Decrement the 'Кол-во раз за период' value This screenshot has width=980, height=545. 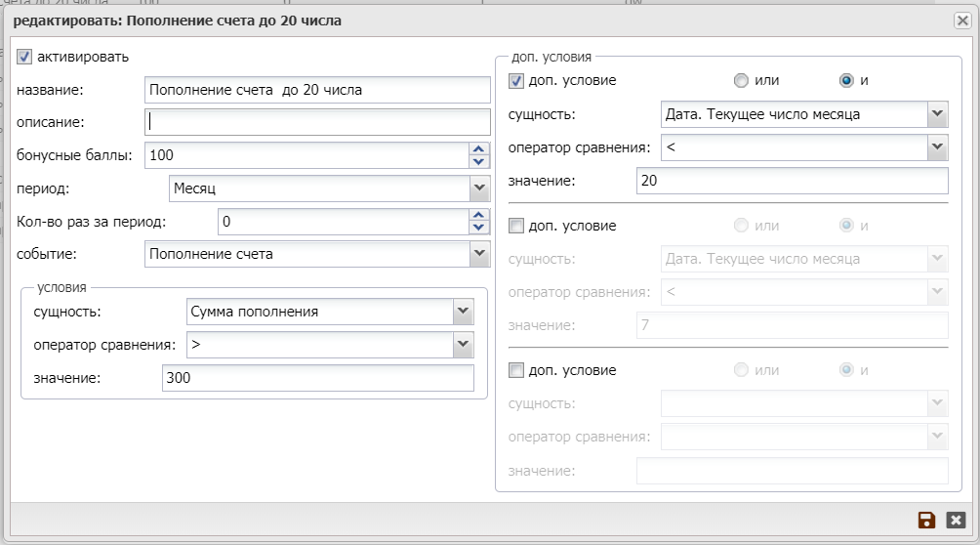click(478, 228)
